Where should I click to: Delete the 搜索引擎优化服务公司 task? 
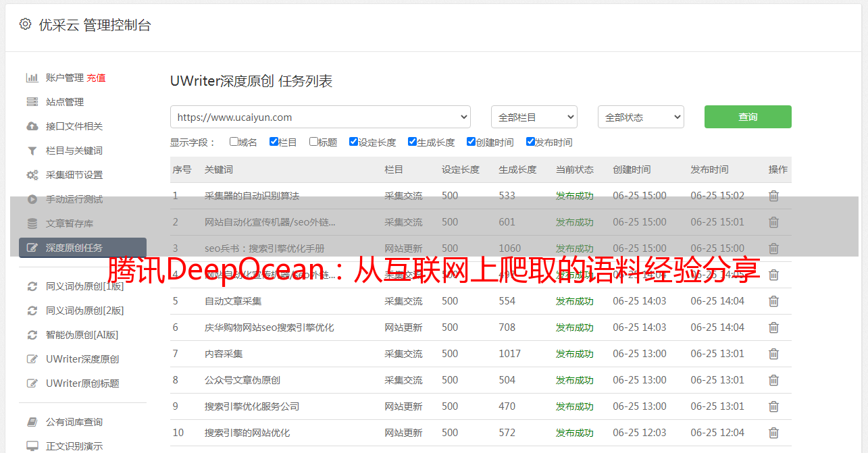(x=774, y=406)
